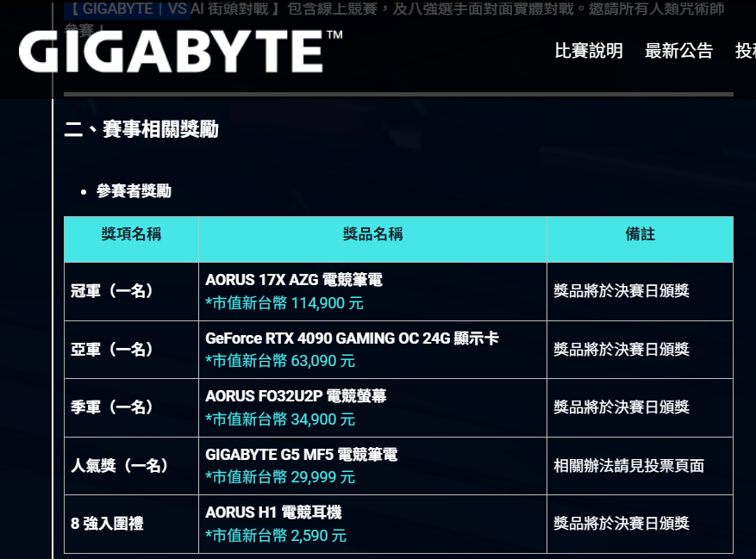Click AORUS H1 電競耳機 prize name
The width and height of the screenshot is (756, 559).
(273, 512)
